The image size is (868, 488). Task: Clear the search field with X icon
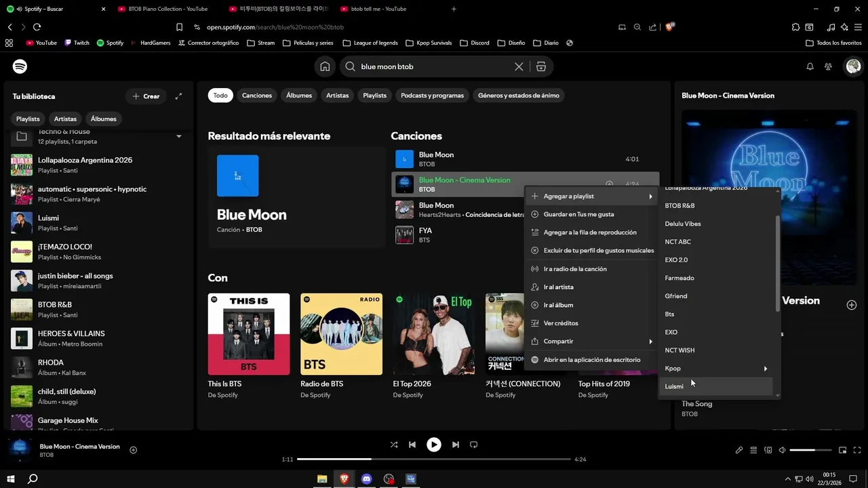(x=519, y=66)
